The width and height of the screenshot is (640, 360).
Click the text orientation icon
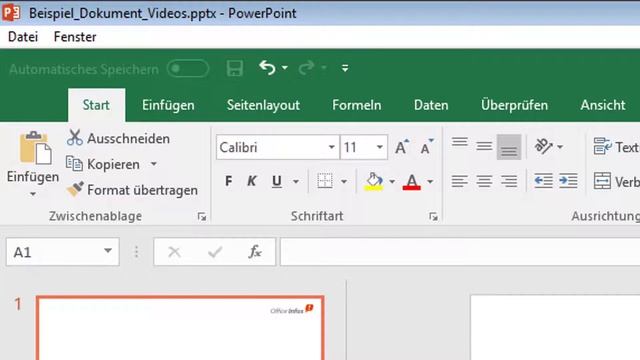[x=544, y=146]
